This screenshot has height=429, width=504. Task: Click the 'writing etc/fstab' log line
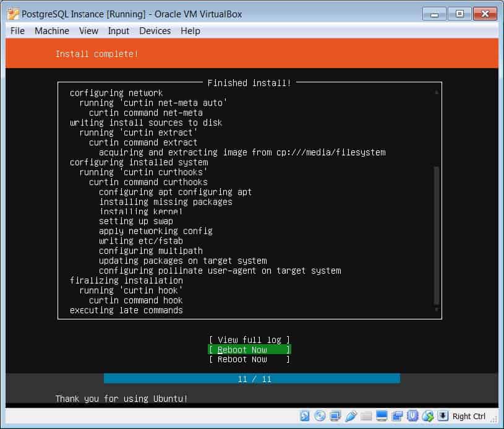coord(141,241)
